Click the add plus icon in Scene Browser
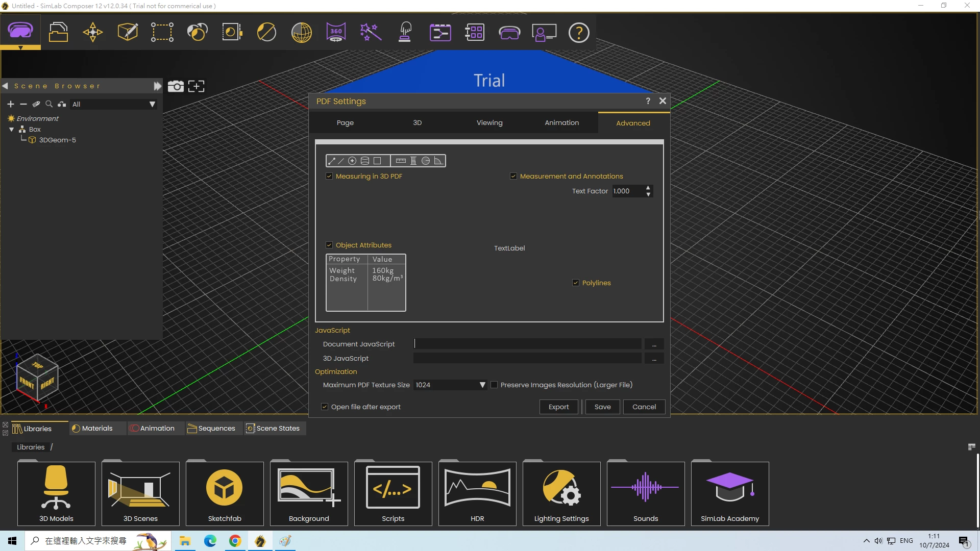The height and width of the screenshot is (551, 980). (11, 104)
